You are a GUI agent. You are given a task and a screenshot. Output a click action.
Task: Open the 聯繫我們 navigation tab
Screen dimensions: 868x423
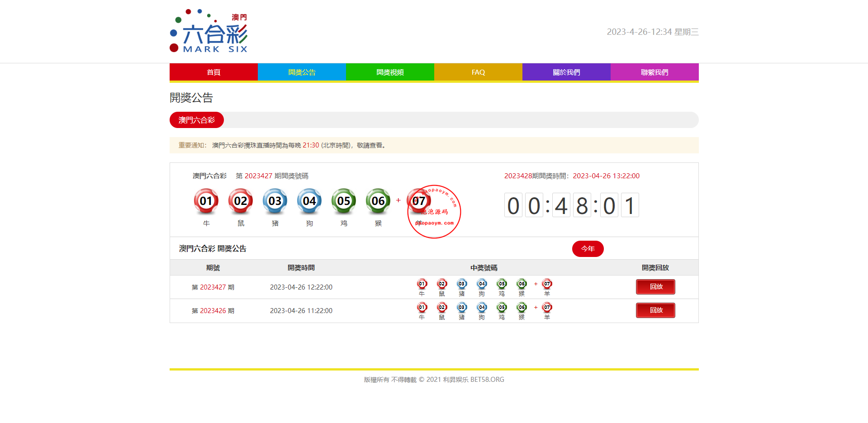click(x=655, y=72)
